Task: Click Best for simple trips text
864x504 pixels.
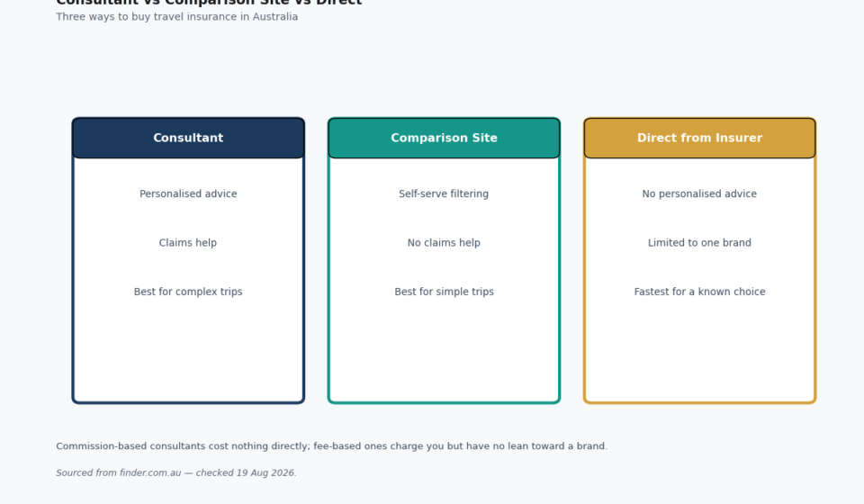Action: click(x=444, y=292)
